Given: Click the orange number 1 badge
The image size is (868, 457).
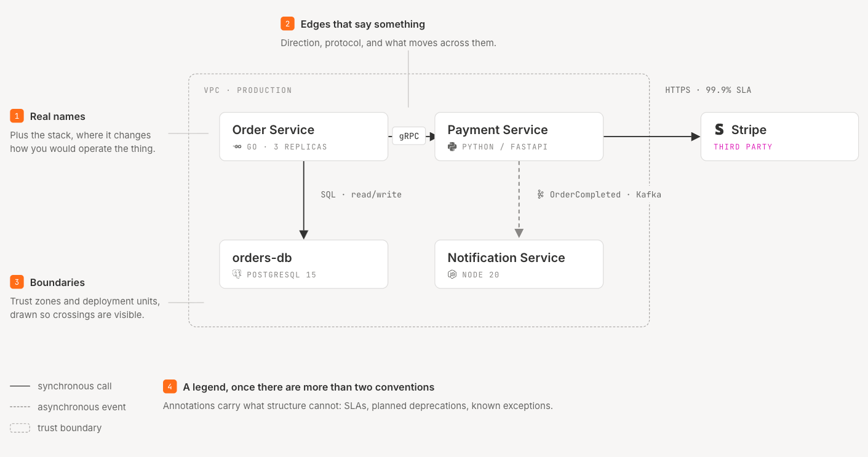Looking at the screenshot, I should pos(17,116).
